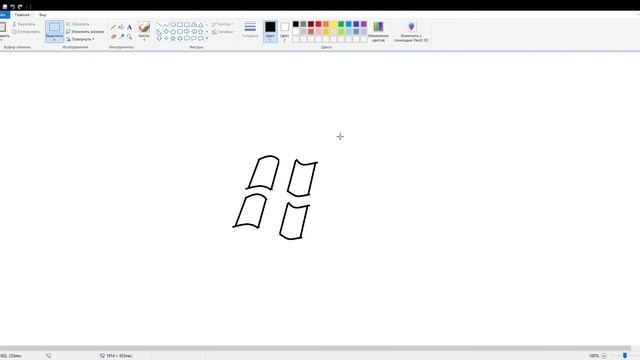Click the horizontal scrollbar at canvas bottom
The image size is (640, 360).
coord(315,348)
